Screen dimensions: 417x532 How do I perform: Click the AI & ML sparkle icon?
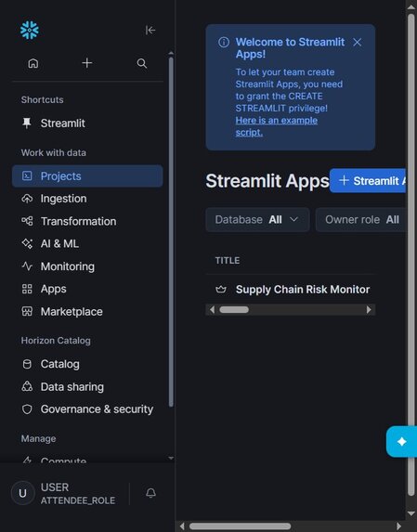[27, 243]
